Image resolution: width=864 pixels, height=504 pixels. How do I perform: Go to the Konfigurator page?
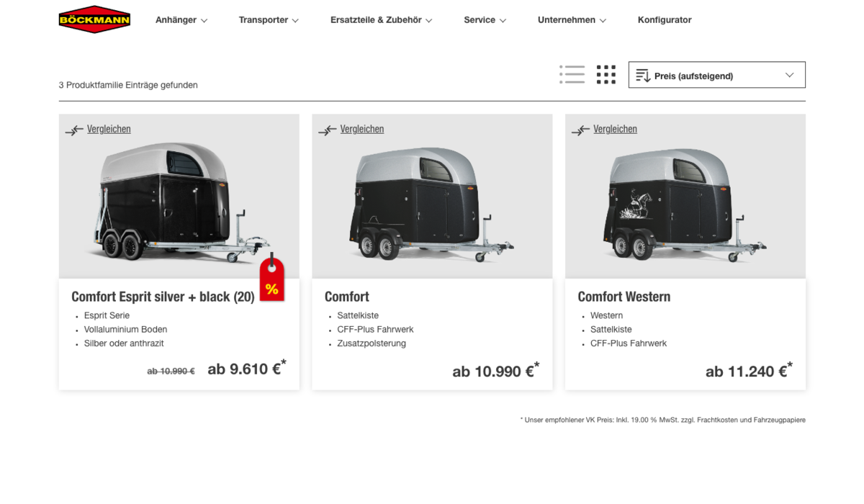point(665,20)
